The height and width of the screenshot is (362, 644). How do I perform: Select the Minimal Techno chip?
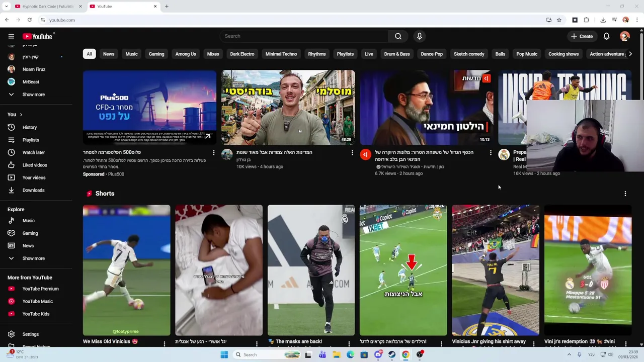pyautogui.click(x=281, y=54)
